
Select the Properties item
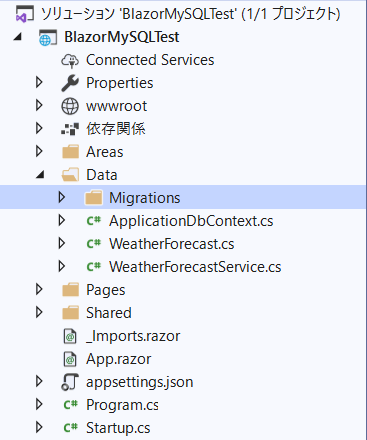120,83
